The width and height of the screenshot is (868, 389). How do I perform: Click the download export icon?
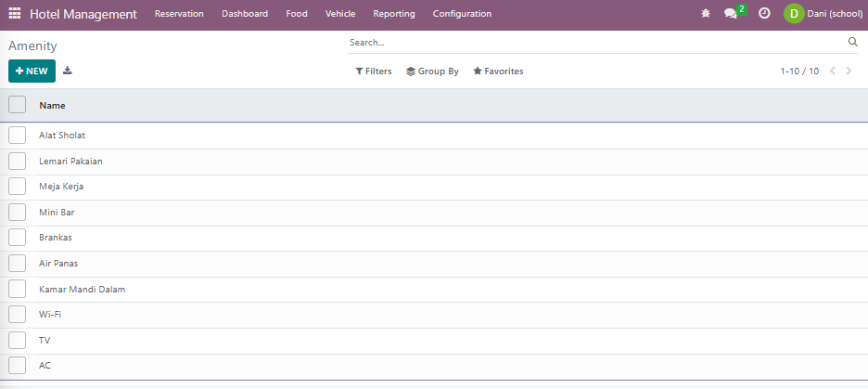point(68,71)
